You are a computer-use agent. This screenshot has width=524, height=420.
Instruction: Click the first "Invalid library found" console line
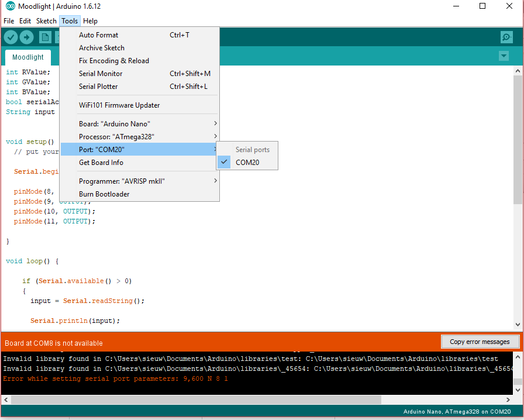(251, 359)
